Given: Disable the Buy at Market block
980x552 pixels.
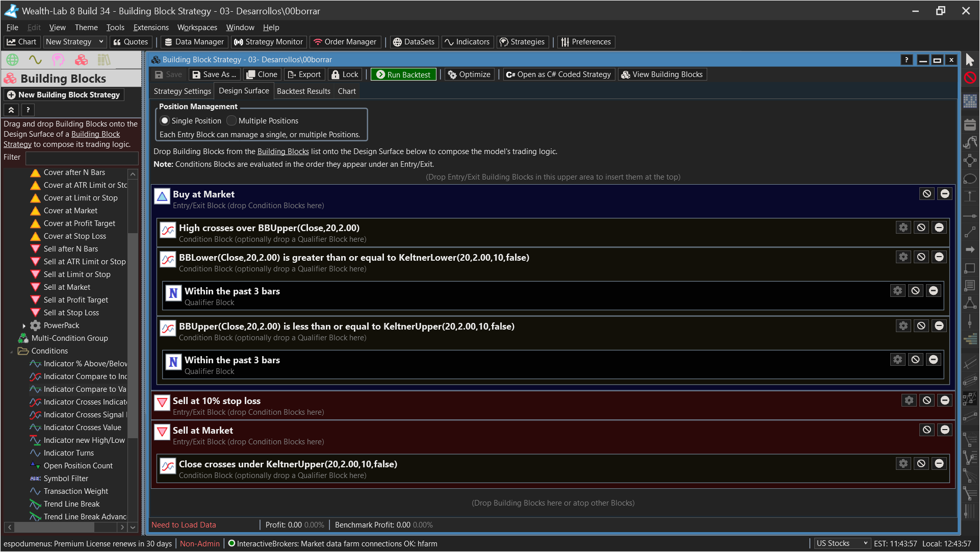Looking at the screenshot, I should [926, 194].
